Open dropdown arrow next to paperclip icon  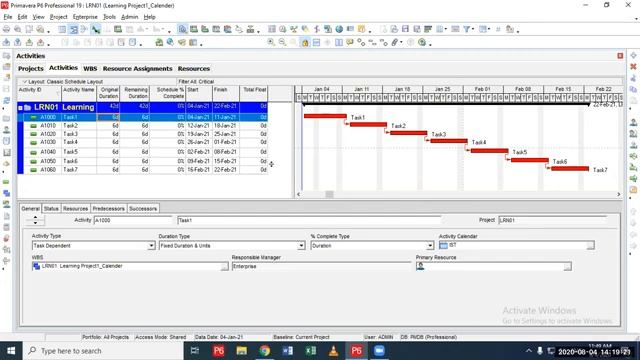(x=401, y=42)
